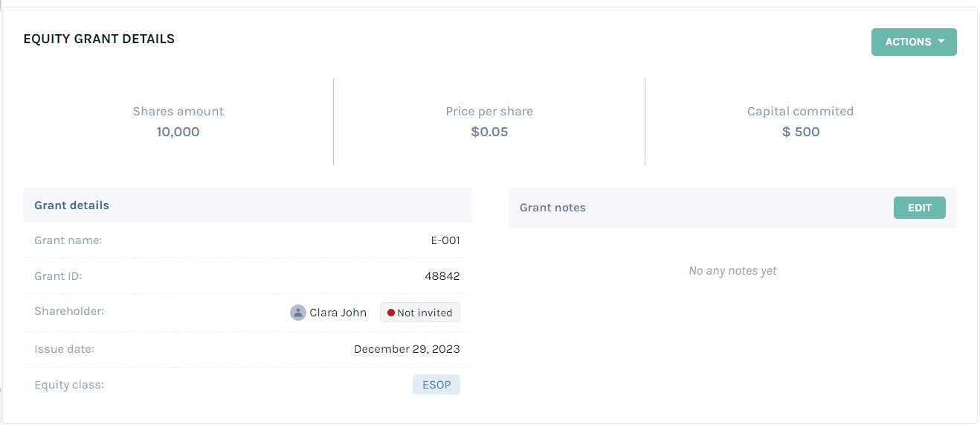Click the Equity Grant Details title
The height and width of the screenshot is (425, 980).
pos(99,39)
